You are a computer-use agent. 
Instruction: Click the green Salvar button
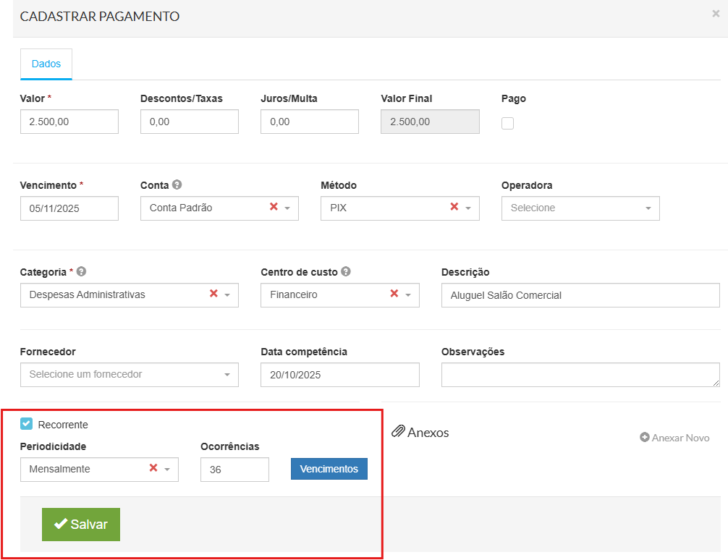81,525
